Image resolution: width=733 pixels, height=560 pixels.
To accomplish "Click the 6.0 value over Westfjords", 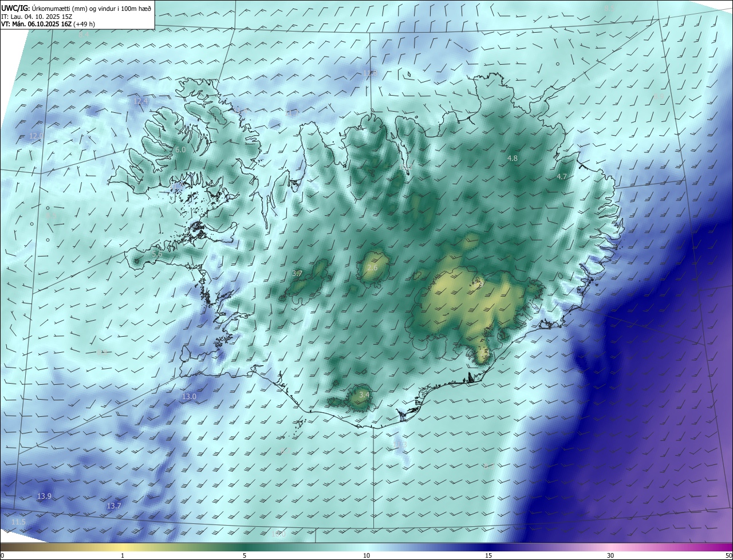I will (x=180, y=149).
